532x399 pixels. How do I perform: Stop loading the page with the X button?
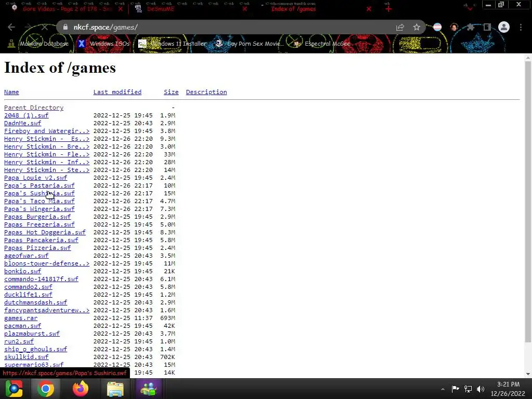(45, 27)
